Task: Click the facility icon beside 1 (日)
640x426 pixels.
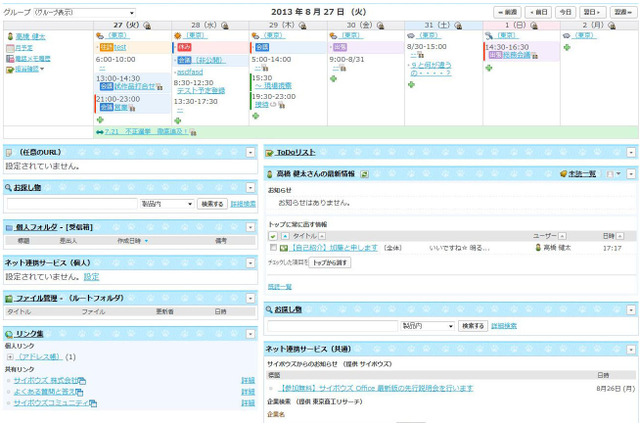Action: [x=534, y=25]
